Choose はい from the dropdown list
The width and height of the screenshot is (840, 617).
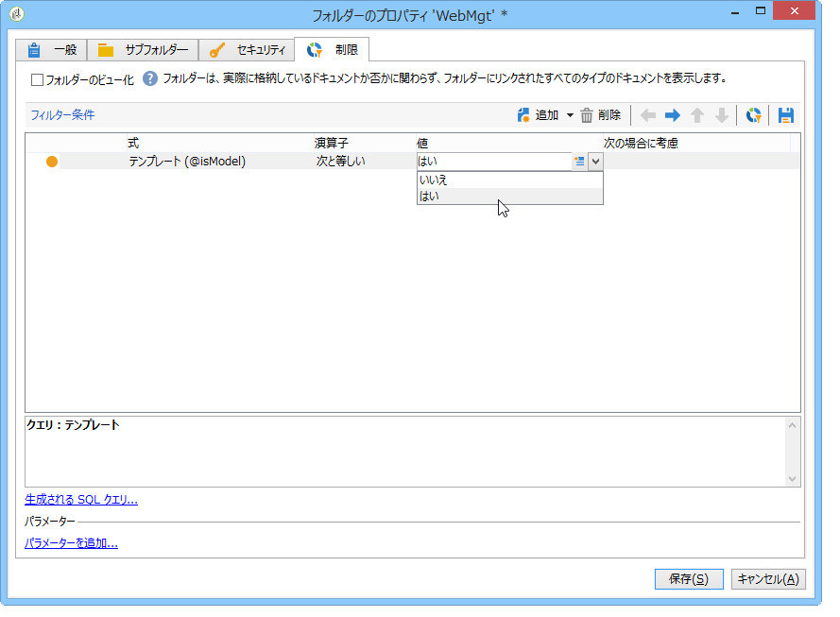click(x=510, y=196)
